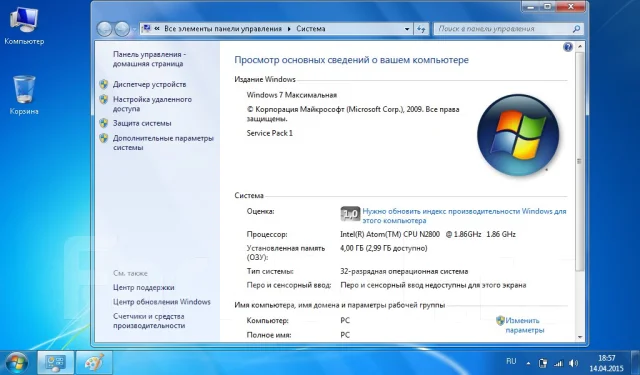
Task: Click the magnifier search icon
Action: [x=576, y=29]
